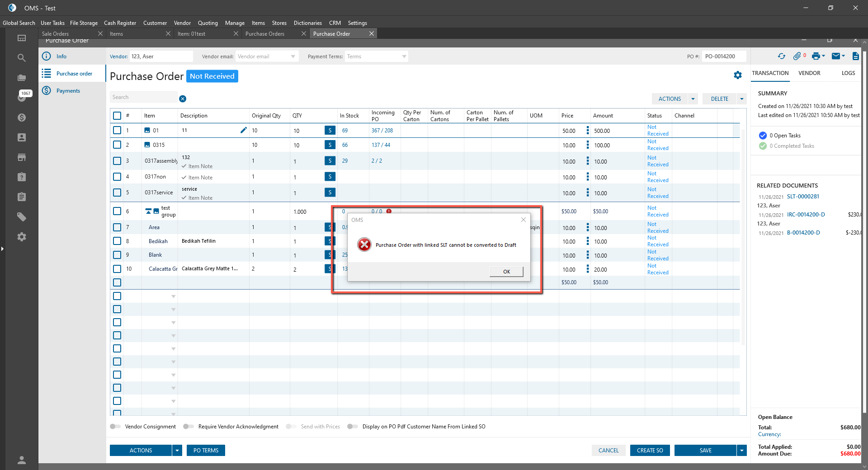Click the user profile icon at the sidebar bottom
The width and height of the screenshot is (868, 470).
coord(21,460)
